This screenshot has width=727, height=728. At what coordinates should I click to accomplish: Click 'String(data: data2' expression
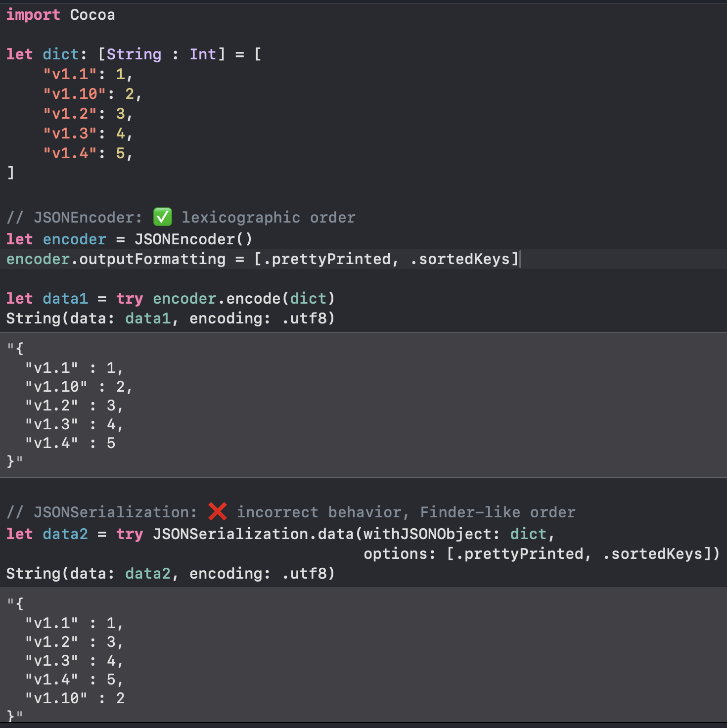[x=89, y=574]
